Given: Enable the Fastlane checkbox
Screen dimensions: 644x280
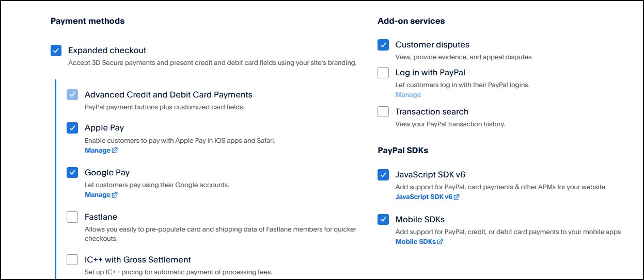Looking at the screenshot, I should pos(72,217).
